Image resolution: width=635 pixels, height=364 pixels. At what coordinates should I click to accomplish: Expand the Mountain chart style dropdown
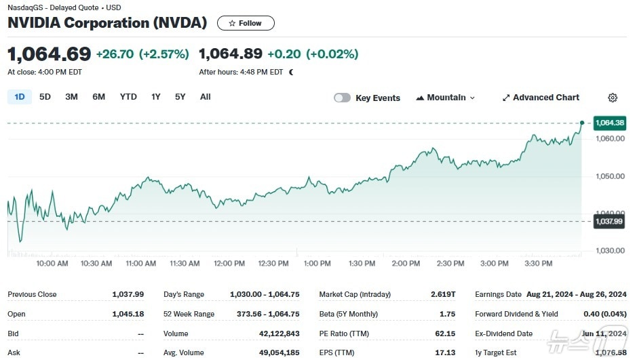pyautogui.click(x=472, y=98)
